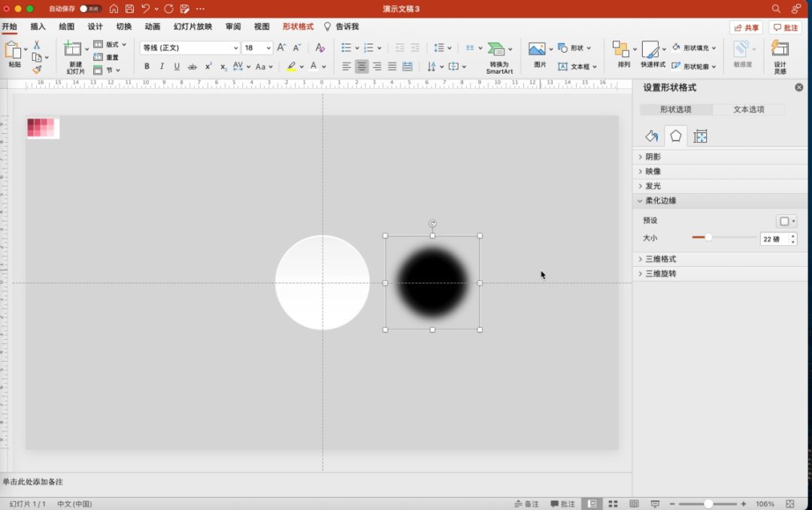Open the Fill & Line tab icon
Image resolution: width=812 pixels, height=510 pixels.
tap(651, 136)
